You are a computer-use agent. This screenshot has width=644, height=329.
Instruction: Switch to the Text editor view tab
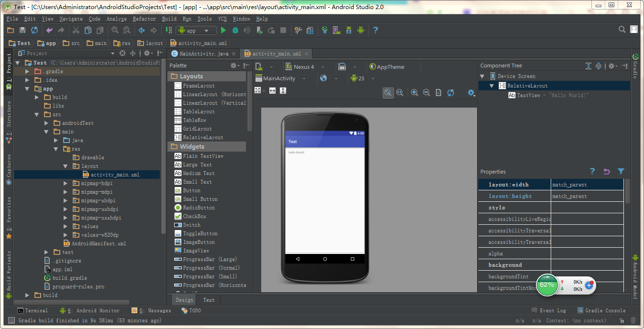coord(209,300)
